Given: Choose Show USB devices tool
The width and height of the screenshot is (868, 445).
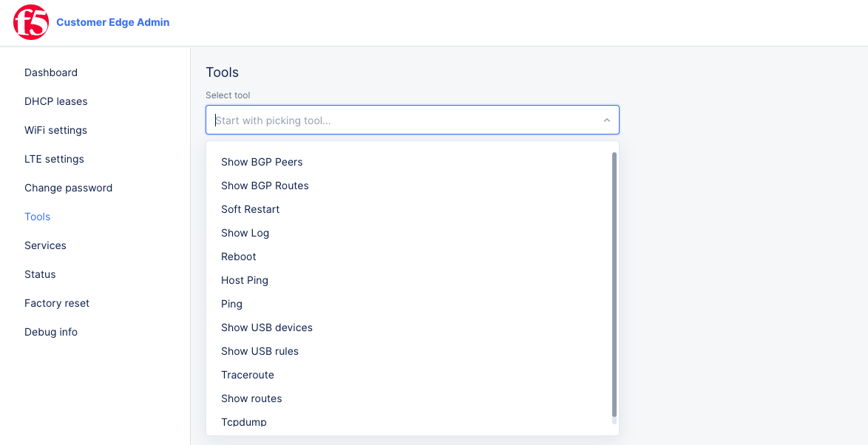Looking at the screenshot, I should click(x=267, y=327).
